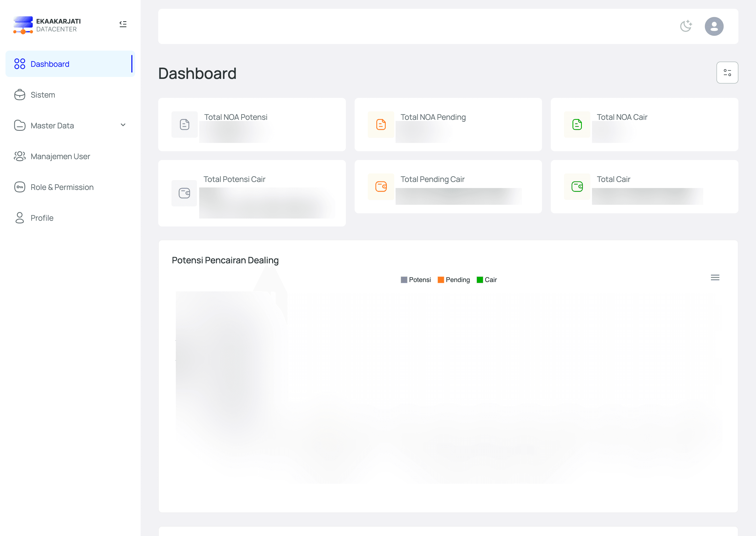Open Role & Permission page
Screen dimensions: 756x536
tap(70, 187)
